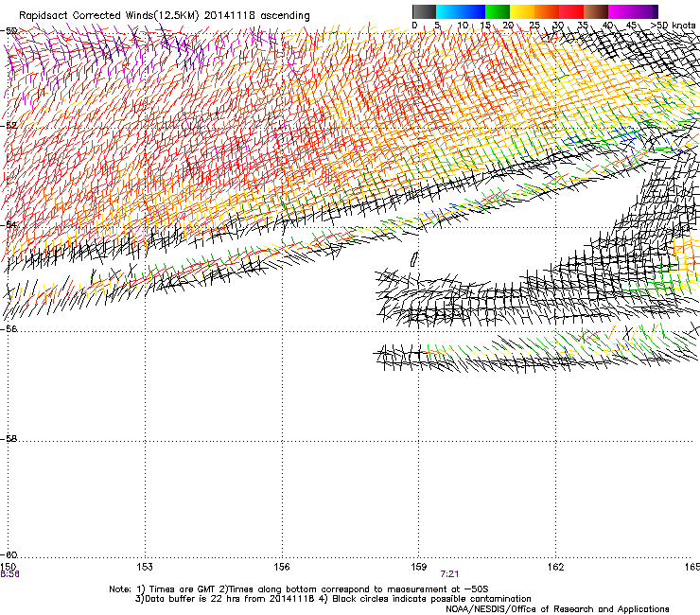Click the 150 longitude axis label
Screen dimensions: 700x615
point(8,567)
